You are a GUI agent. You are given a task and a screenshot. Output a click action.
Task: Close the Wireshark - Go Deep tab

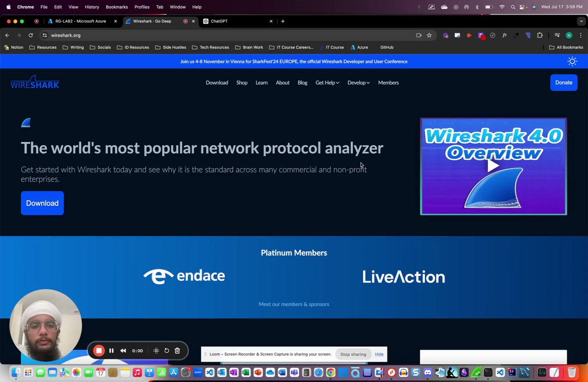193,21
